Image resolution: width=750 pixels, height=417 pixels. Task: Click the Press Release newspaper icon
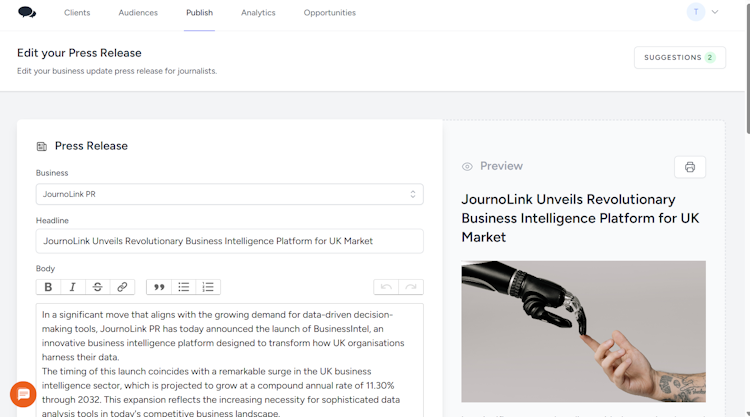point(42,146)
